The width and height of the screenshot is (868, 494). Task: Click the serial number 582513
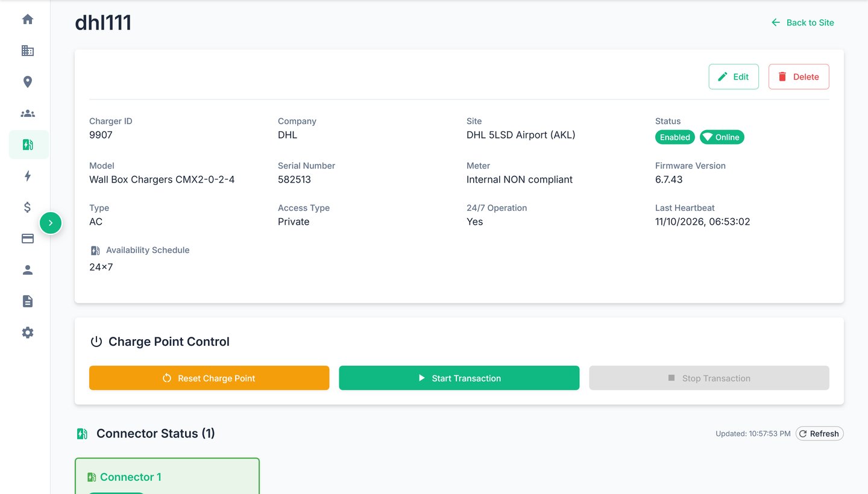(x=294, y=180)
